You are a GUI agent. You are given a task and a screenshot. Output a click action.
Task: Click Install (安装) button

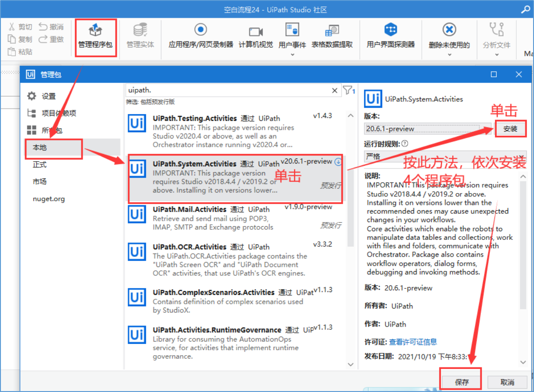pyautogui.click(x=510, y=129)
